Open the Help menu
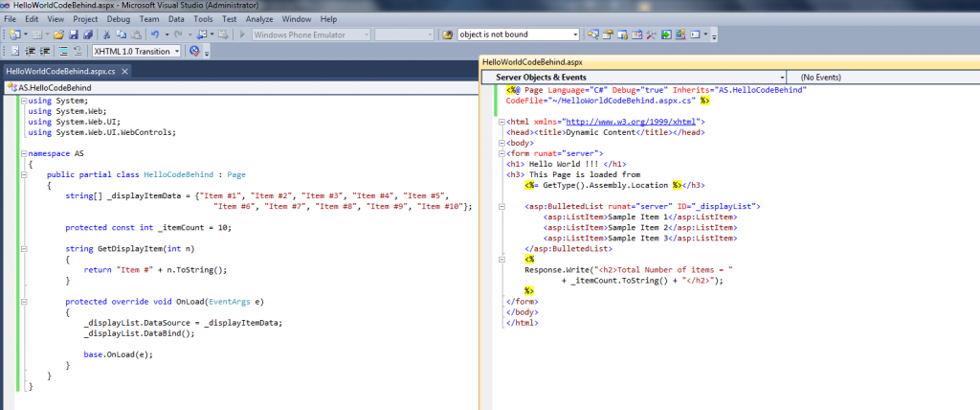980x410 pixels. click(328, 19)
